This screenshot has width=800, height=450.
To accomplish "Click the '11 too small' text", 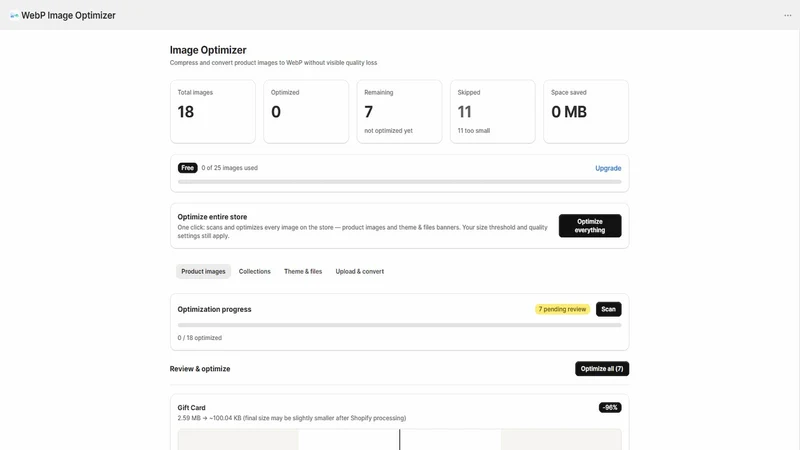I will [473, 131].
